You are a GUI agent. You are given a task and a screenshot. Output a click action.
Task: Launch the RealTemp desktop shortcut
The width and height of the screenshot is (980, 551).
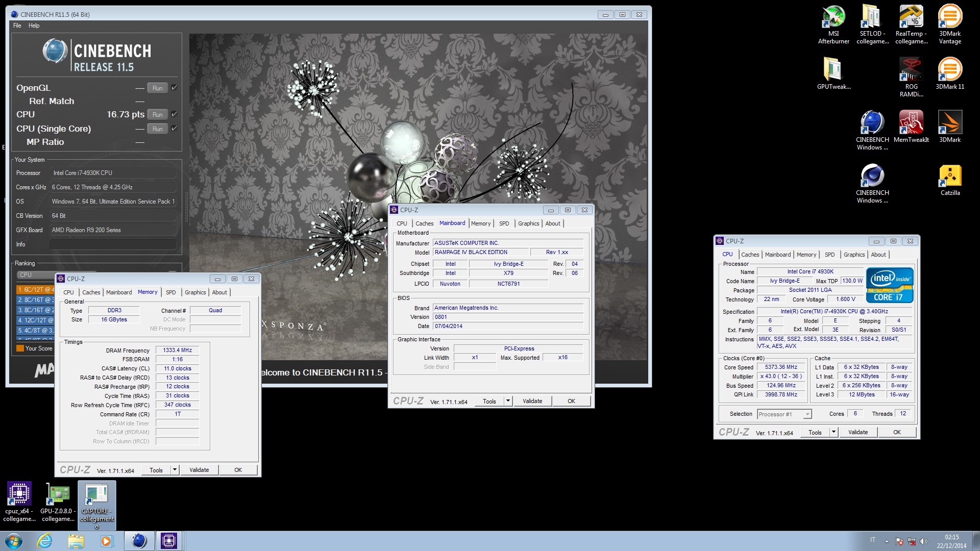click(x=911, y=24)
